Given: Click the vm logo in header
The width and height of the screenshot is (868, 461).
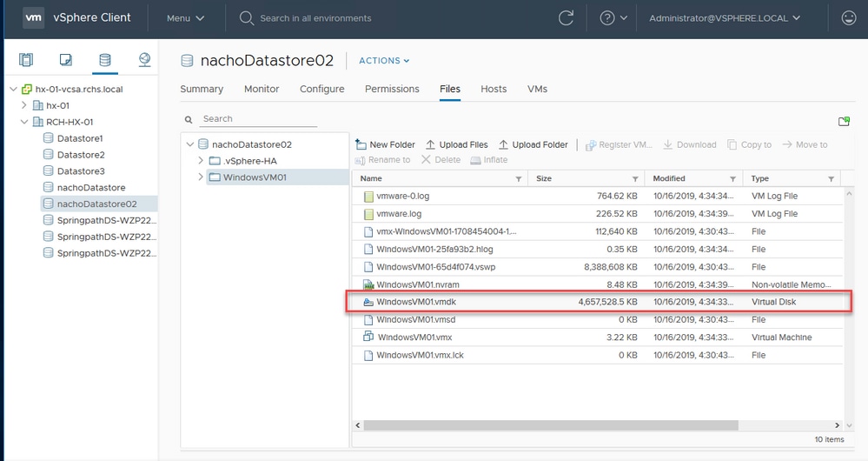Looking at the screenshot, I should [33, 17].
